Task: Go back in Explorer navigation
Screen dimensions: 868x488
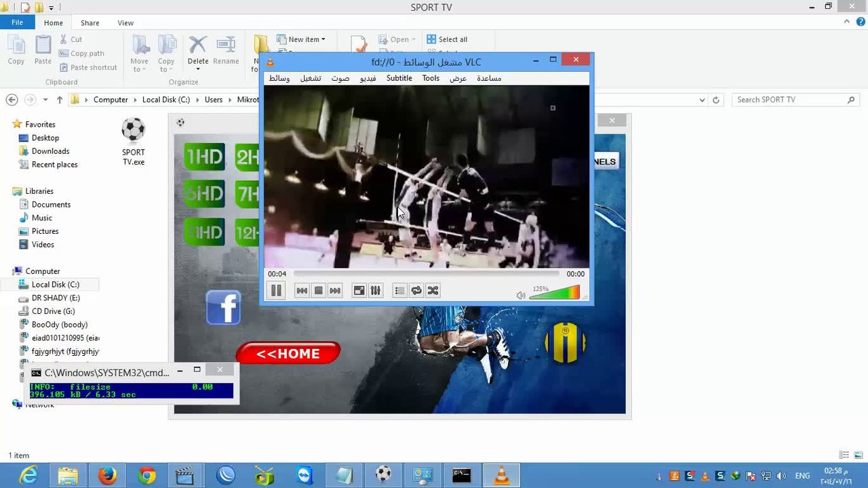Action: (x=12, y=100)
